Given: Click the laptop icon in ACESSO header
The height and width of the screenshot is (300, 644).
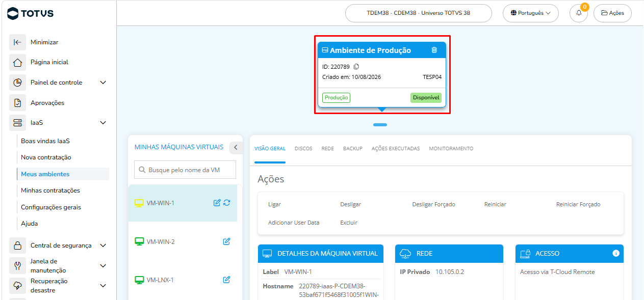Looking at the screenshot, I should [525, 253].
